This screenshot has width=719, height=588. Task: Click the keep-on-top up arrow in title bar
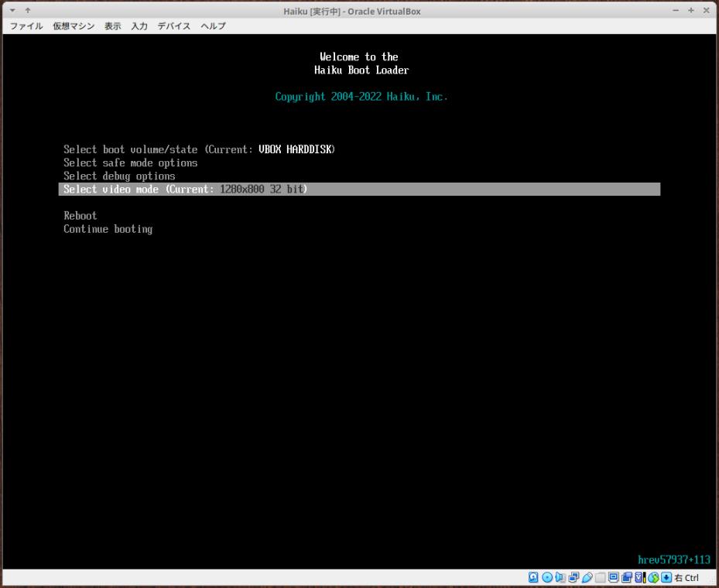[x=28, y=10]
